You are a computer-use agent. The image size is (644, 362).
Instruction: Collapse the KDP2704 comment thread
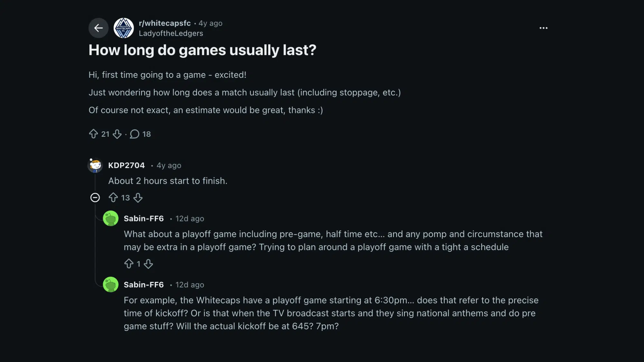(x=95, y=198)
